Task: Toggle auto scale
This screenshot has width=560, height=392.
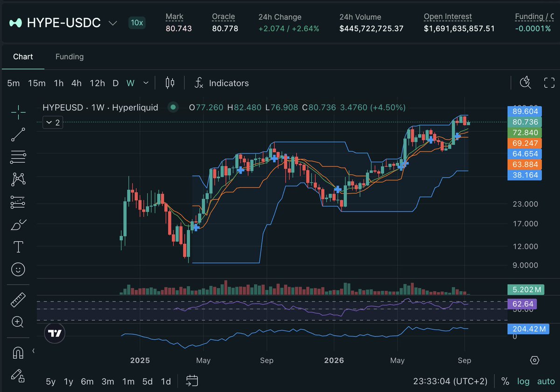Action: click(x=546, y=381)
